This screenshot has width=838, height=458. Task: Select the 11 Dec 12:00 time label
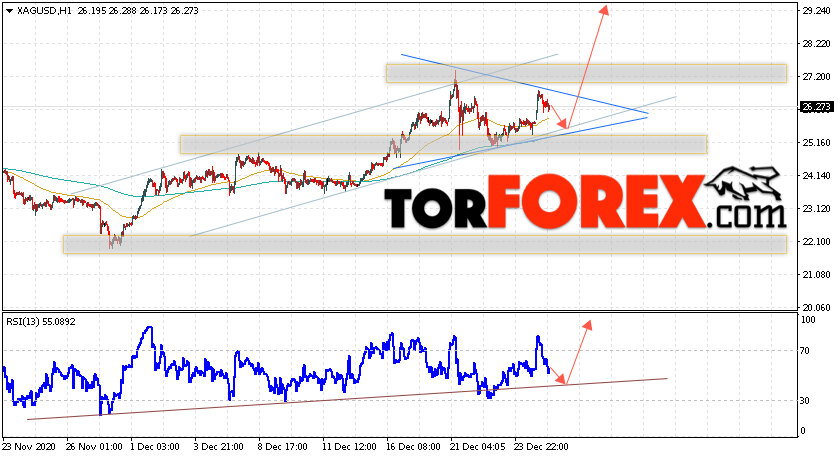(x=349, y=446)
